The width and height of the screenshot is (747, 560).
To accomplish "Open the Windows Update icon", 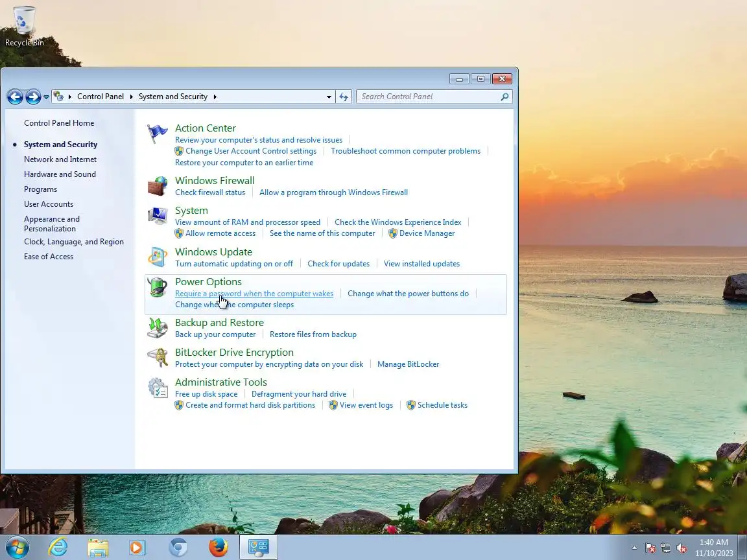I will click(157, 257).
